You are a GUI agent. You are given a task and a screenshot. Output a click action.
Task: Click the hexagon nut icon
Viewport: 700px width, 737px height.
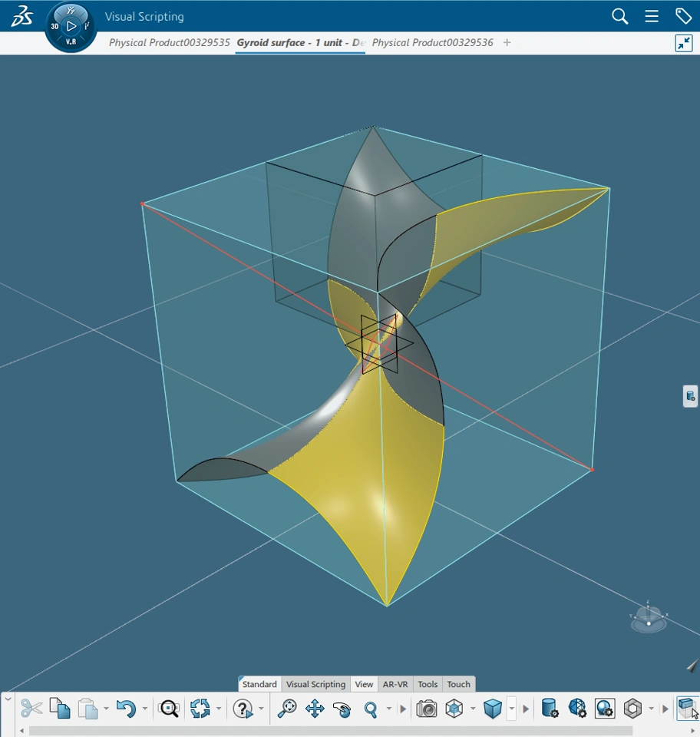[632, 709]
